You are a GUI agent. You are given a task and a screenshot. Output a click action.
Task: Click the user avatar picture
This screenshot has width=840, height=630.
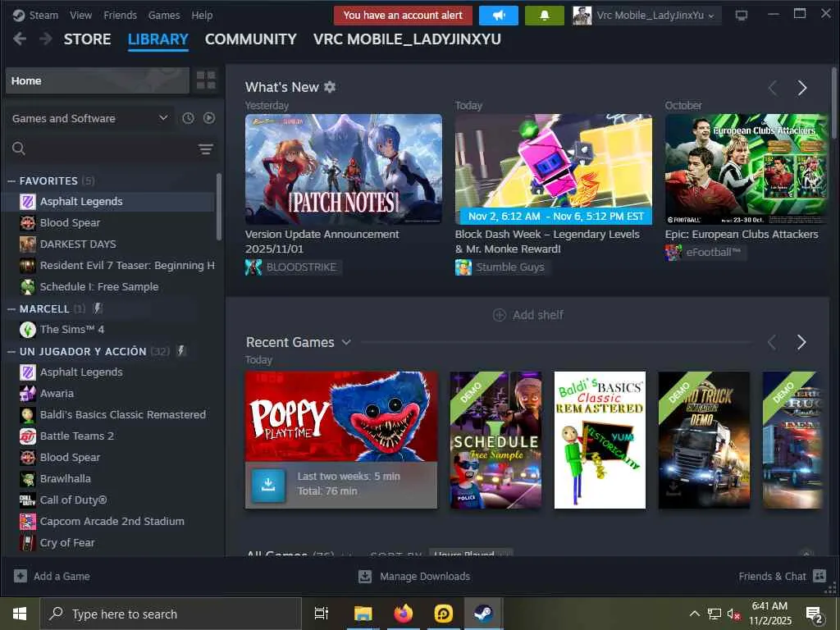pyautogui.click(x=582, y=16)
